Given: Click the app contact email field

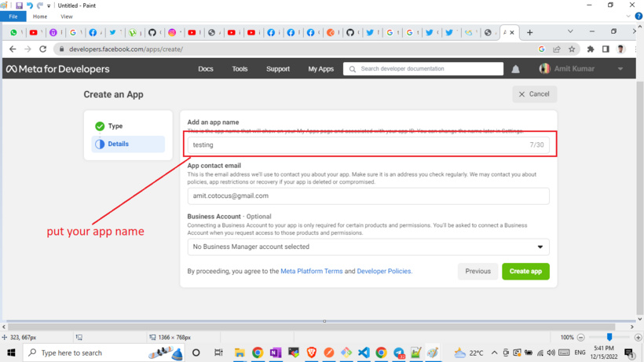Looking at the screenshot, I should point(368,196).
